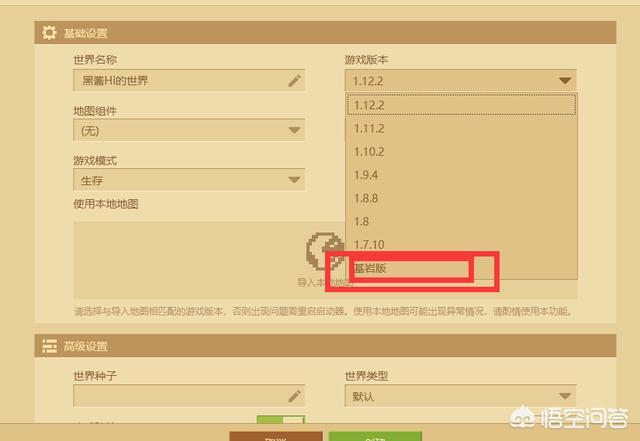Select the 基岩版 option
The height and width of the screenshot is (441, 640).
461,268
